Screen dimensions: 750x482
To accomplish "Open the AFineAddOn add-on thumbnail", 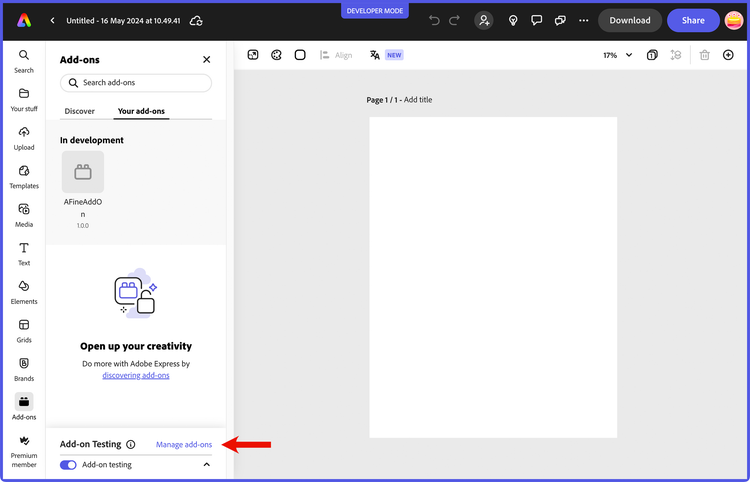I will pyautogui.click(x=83, y=172).
